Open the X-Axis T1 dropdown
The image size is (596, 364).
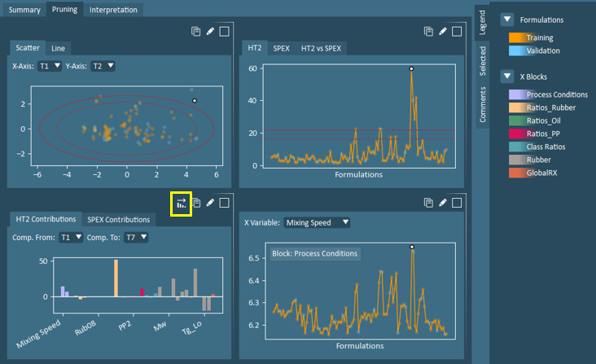50,66
